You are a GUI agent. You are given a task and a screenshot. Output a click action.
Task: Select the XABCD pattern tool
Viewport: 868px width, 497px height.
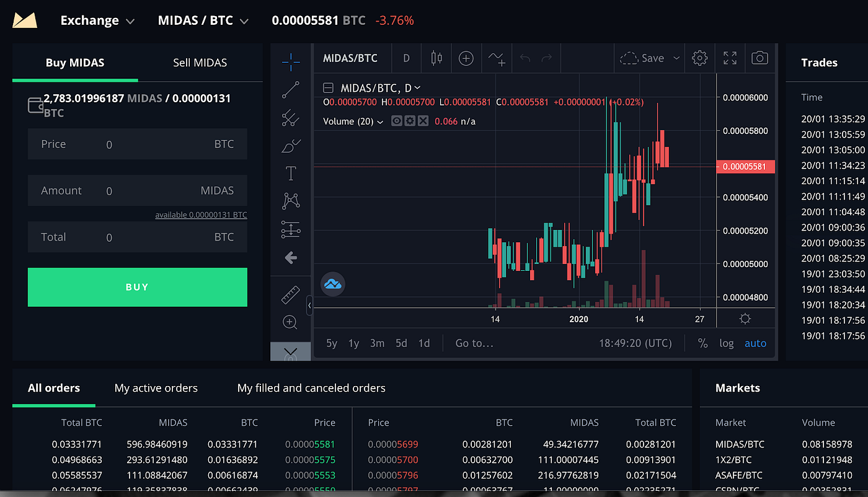290,200
